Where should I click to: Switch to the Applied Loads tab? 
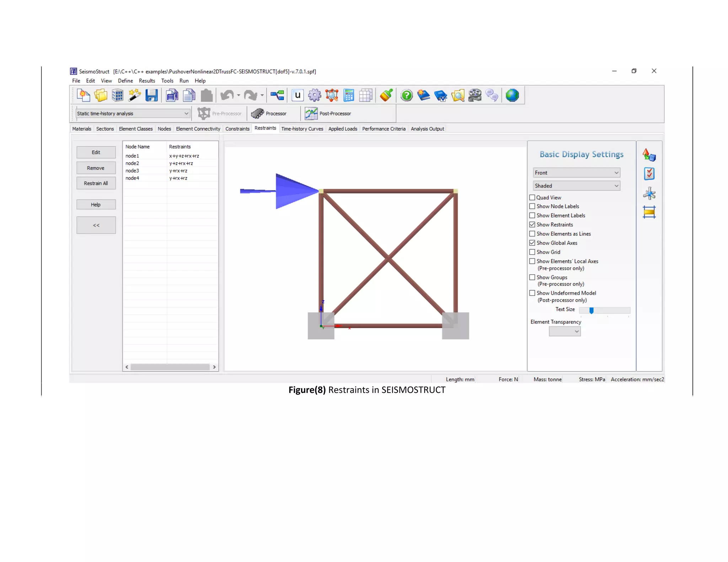tap(342, 129)
